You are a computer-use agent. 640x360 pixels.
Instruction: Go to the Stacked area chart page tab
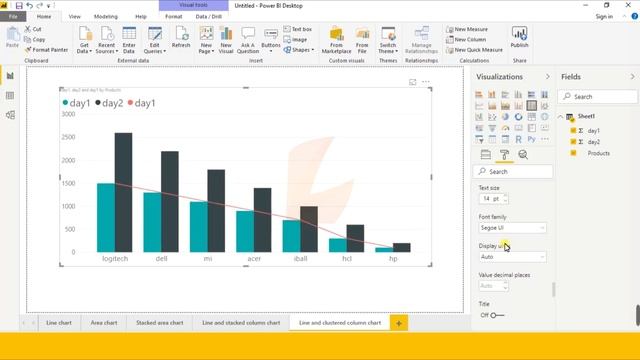point(160,323)
